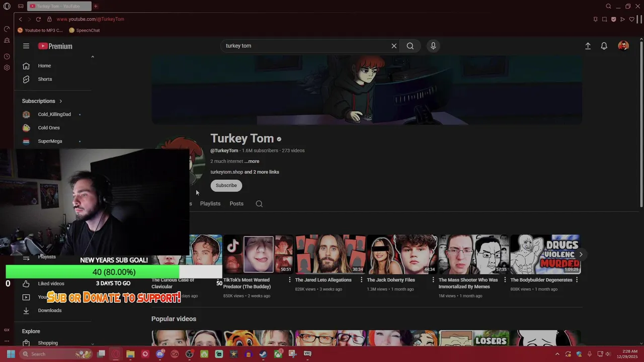Go back in the browser
This screenshot has height=362, width=644.
[x=20, y=19]
